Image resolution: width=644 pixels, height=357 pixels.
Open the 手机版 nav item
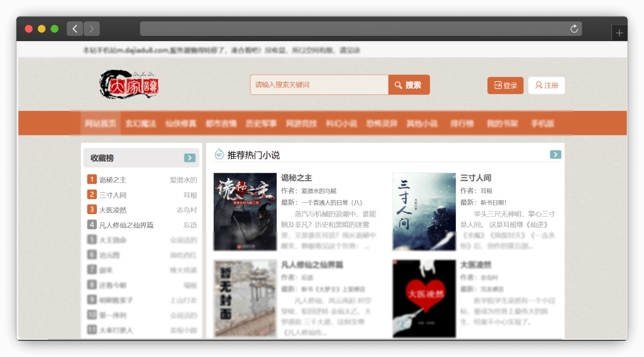[542, 123]
